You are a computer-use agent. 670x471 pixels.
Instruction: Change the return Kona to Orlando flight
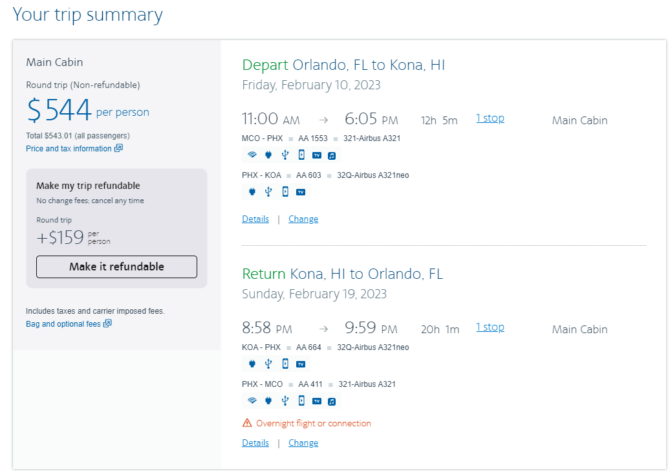click(x=303, y=443)
